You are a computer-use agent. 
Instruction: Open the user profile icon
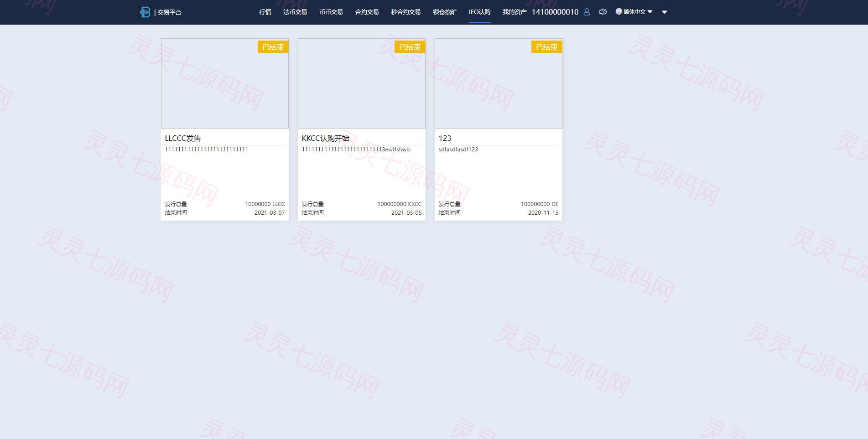pos(587,12)
